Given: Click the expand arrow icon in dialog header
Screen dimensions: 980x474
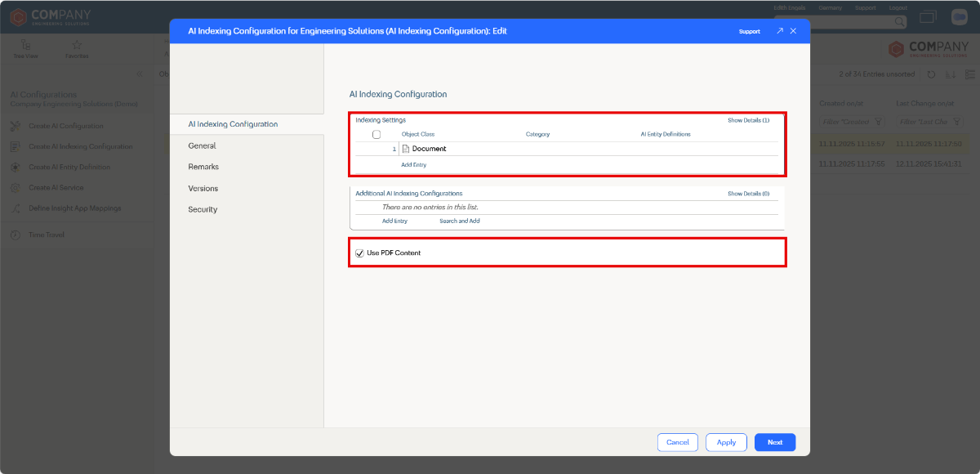Looking at the screenshot, I should click(x=779, y=31).
